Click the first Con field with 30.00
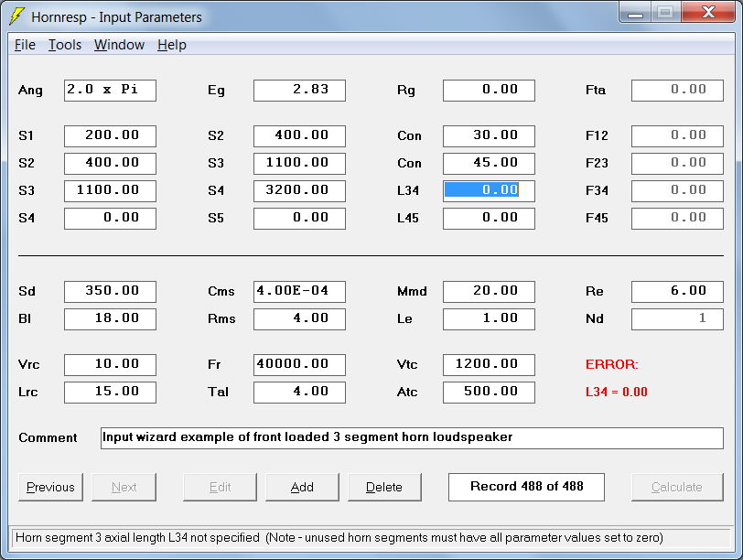This screenshot has width=743, height=560. click(x=489, y=136)
